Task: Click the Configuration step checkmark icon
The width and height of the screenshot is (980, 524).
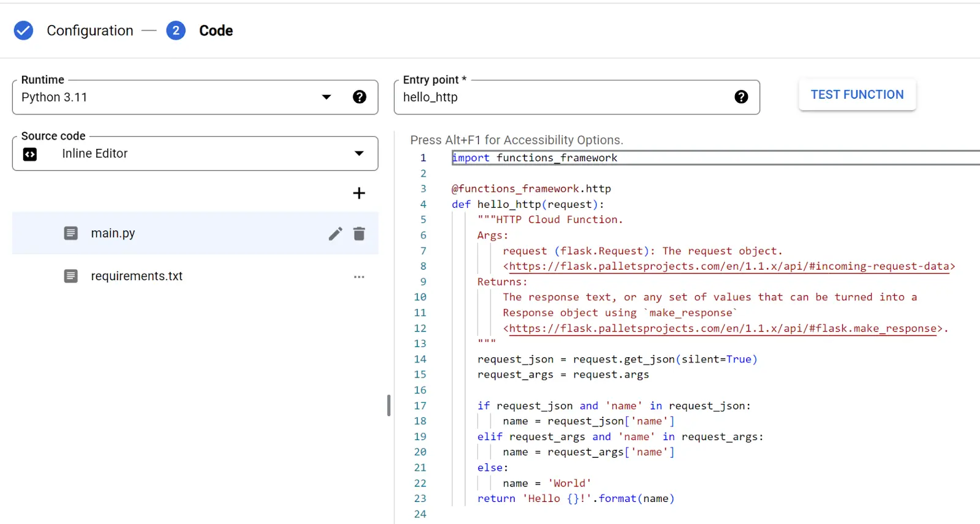Action: click(23, 30)
